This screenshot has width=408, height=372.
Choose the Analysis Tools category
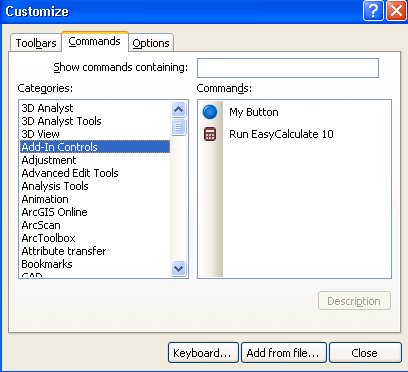[95, 186]
